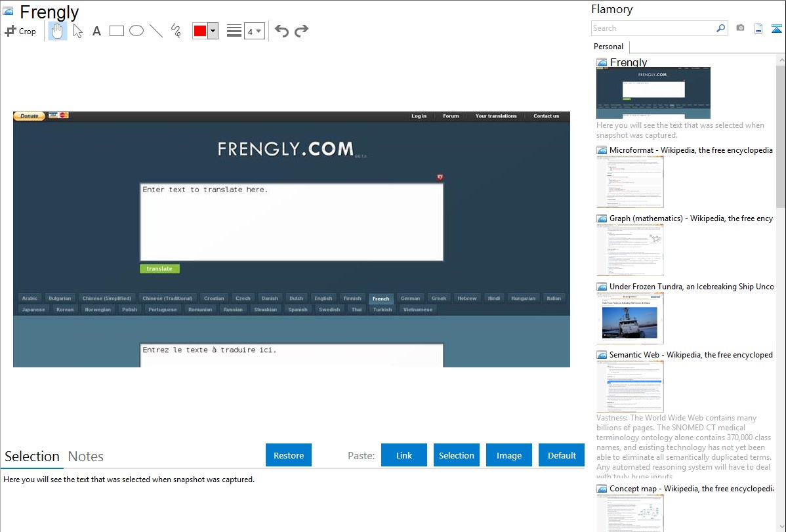Screen dimensions: 786x532
Task: Pick the freehand scribble tool
Action: 176,31
